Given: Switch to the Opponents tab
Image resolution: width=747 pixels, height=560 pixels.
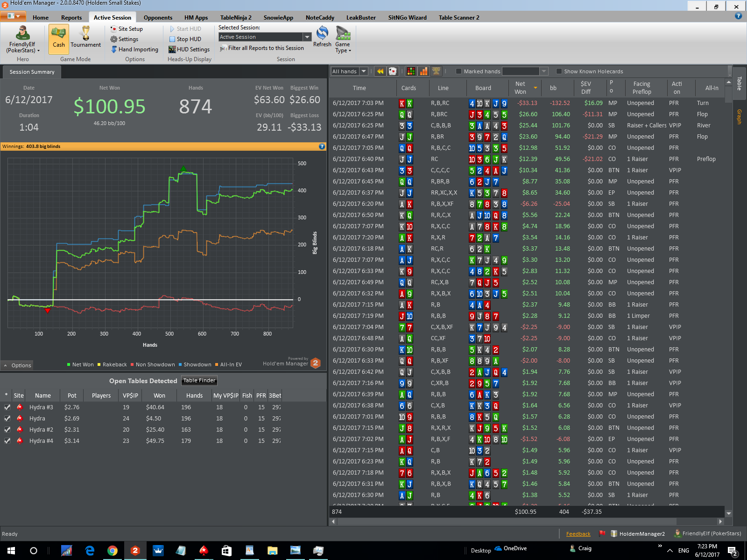Looking at the screenshot, I should click(x=158, y=18).
